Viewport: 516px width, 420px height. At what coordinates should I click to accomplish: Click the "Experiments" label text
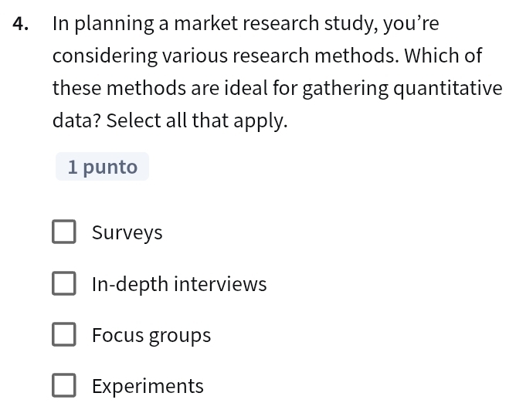(148, 386)
